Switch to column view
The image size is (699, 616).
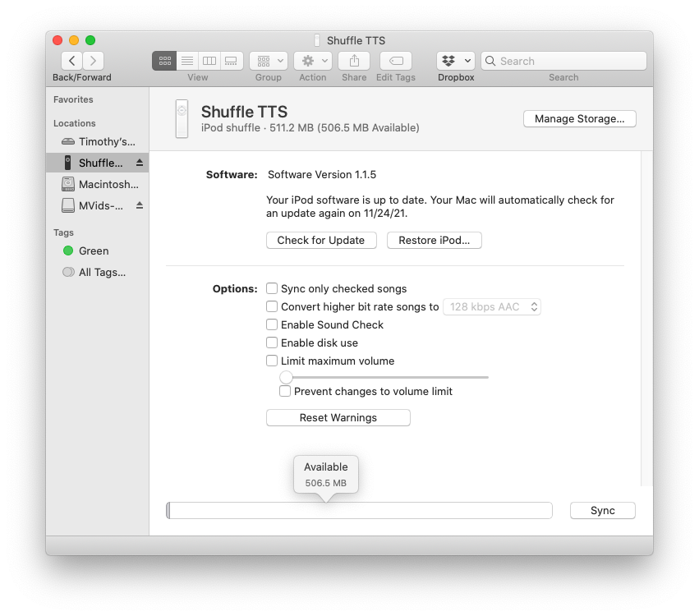point(209,61)
